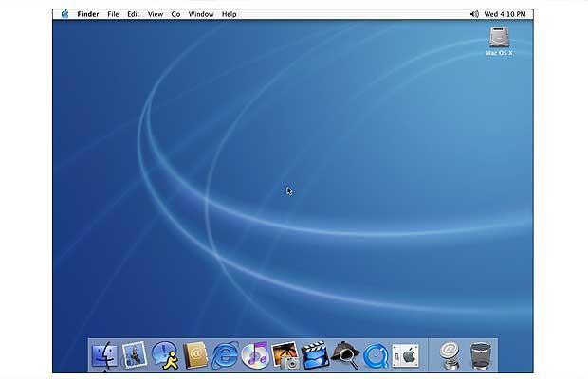Screen dimensions: 588x379
Task: Open the Edit menu
Action: coord(133,14)
